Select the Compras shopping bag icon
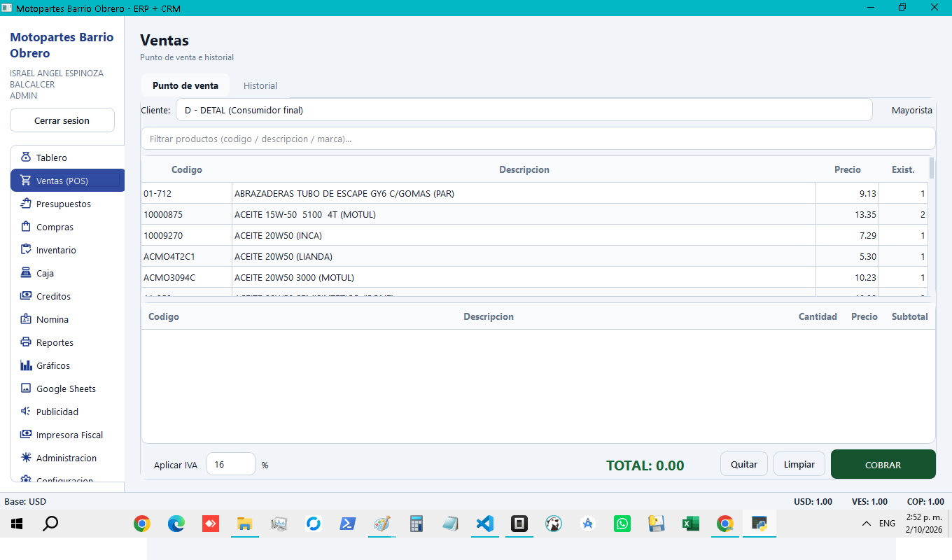Screen dimensions: 952x560 [x=26, y=227]
